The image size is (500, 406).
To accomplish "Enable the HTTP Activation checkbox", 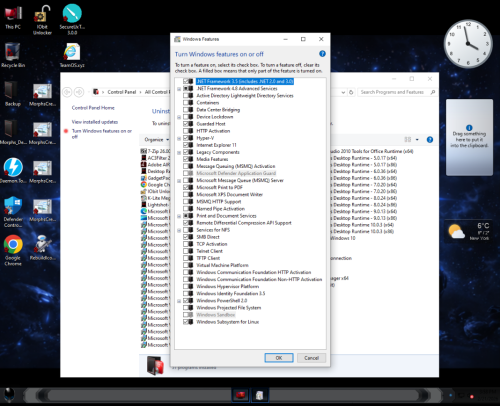I will click(186, 131).
